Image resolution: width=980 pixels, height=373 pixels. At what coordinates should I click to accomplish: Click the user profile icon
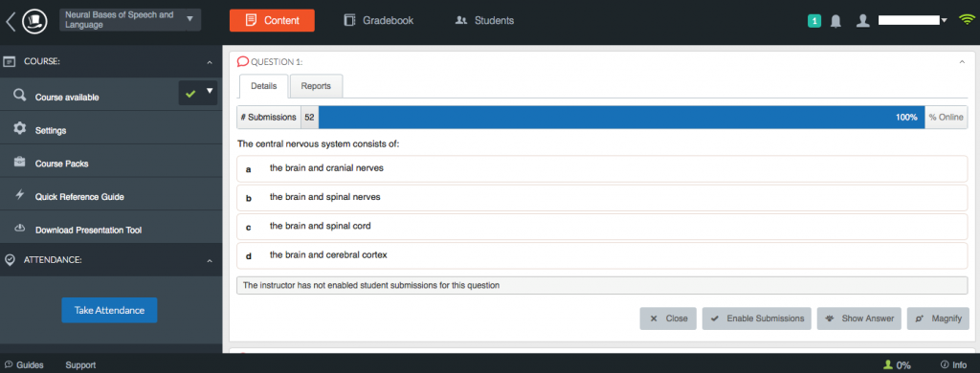coord(863,21)
